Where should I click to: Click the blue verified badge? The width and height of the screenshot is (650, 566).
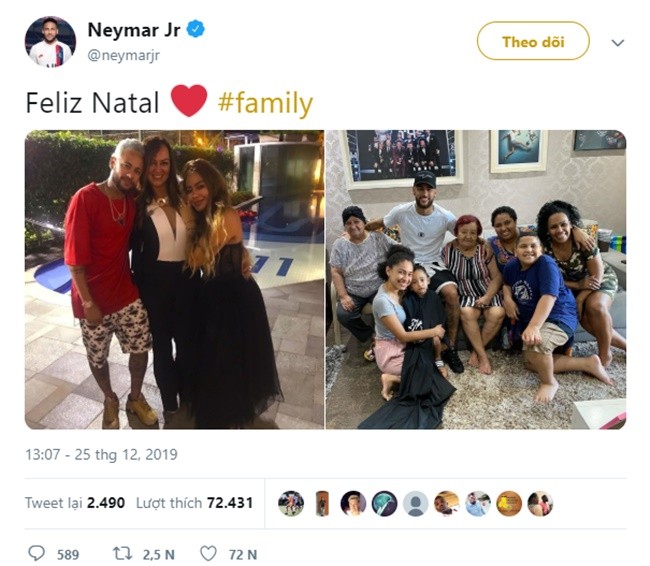[196, 29]
